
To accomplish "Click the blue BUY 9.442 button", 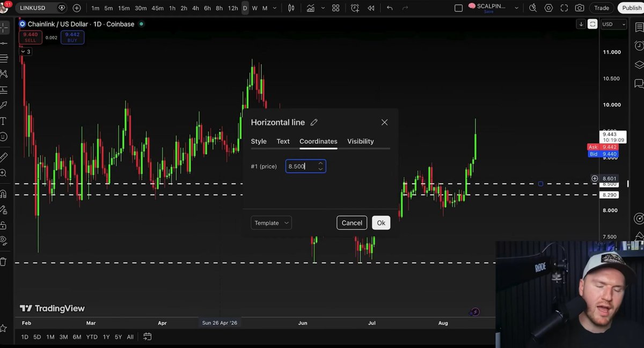I will pos(72,38).
